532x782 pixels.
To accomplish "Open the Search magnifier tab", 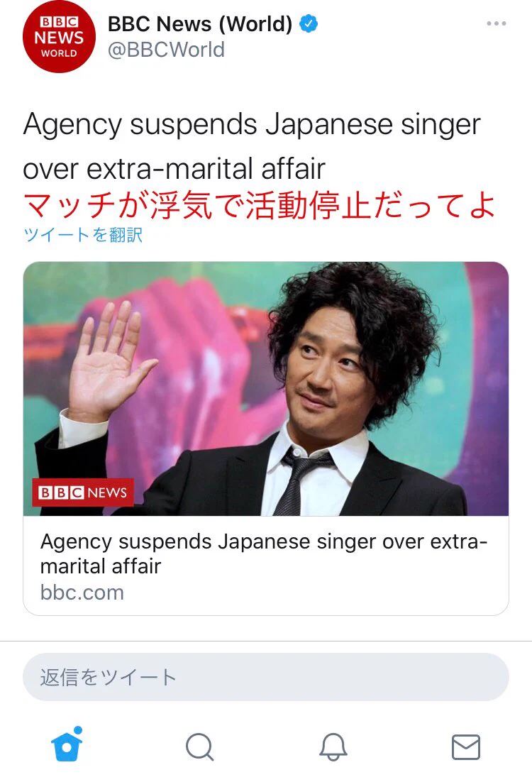I will (x=200, y=747).
